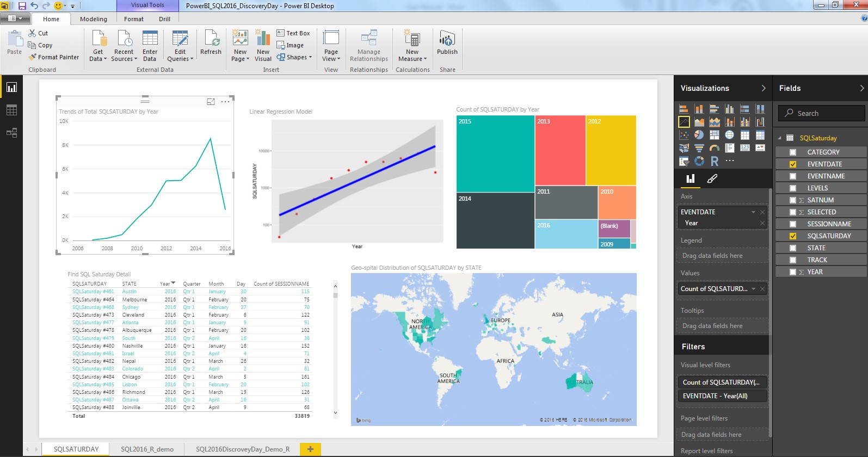
Task: Open the Format paintbrush pane
Action: pyautogui.click(x=712, y=178)
